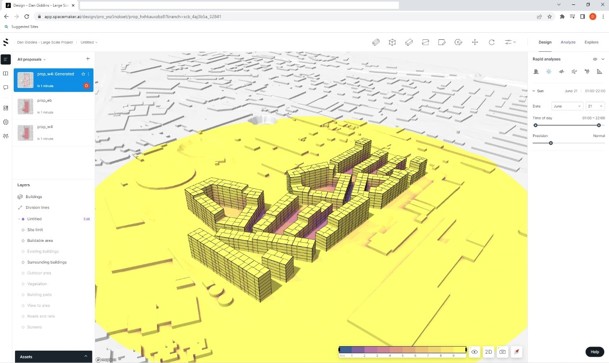Expand the Assets panel

click(x=54, y=356)
